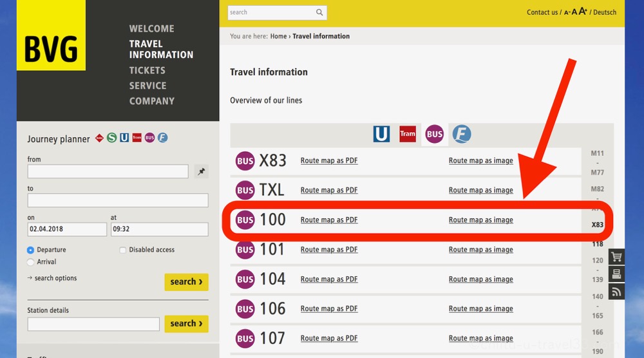This screenshot has height=358, width=644.
Task: Open Route map as PDF for line 100
Action: pyautogui.click(x=329, y=220)
